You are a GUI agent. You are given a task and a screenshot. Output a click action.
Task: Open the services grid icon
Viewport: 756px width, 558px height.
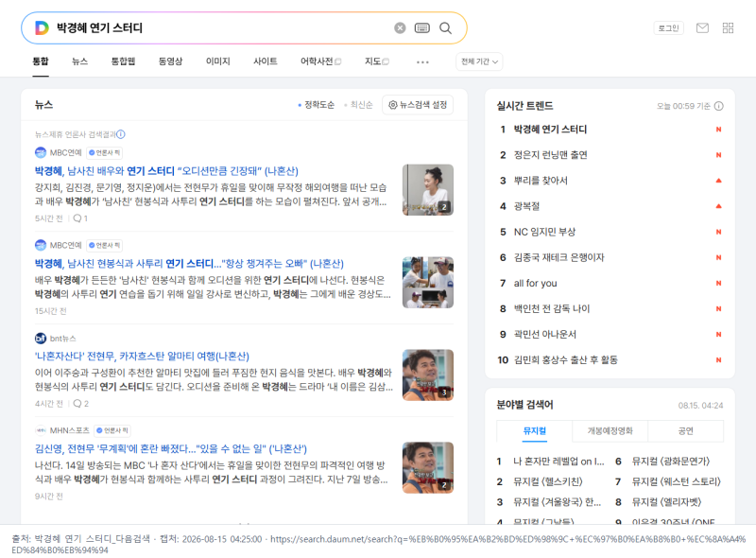pyautogui.click(x=728, y=28)
